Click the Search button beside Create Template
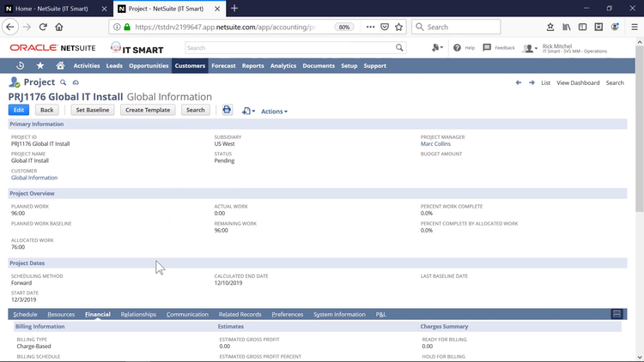The image size is (644, 362). point(195,110)
